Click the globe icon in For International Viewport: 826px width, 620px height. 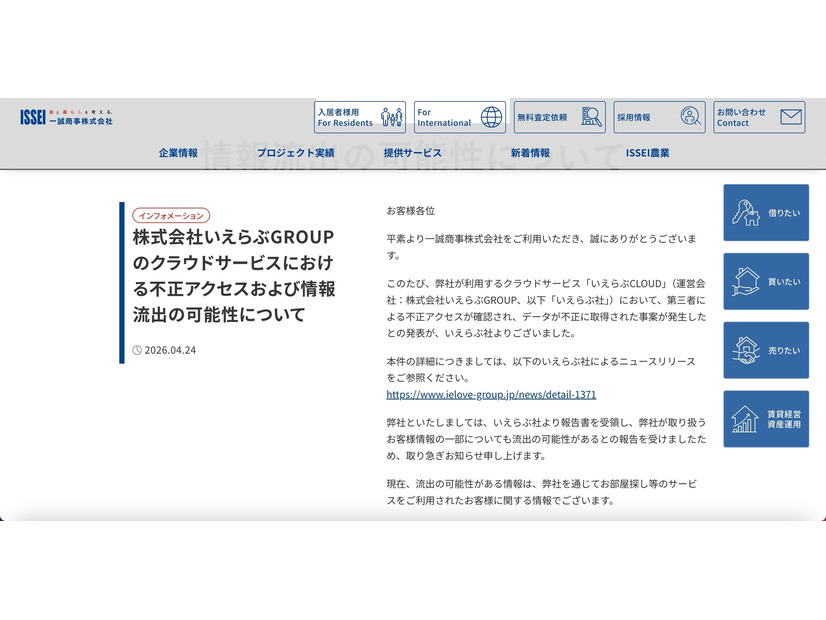[491, 117]
